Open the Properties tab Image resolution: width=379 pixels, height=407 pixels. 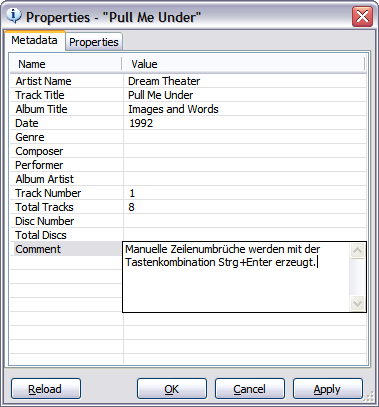[94, 42]
